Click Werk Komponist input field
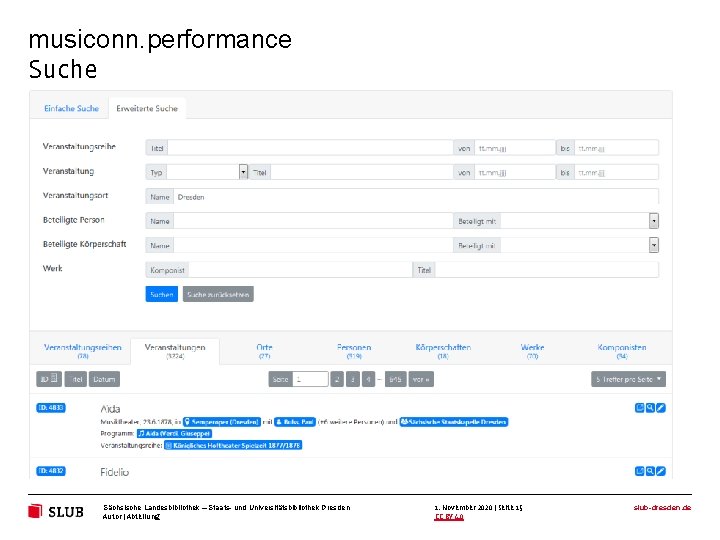The width and height of the screenshot is (720, 540). point(300,270)
